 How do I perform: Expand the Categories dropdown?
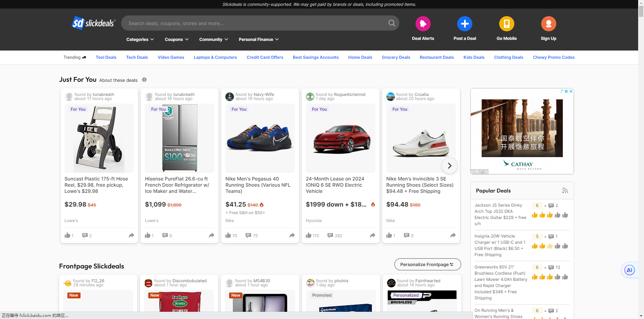point(140,40)
